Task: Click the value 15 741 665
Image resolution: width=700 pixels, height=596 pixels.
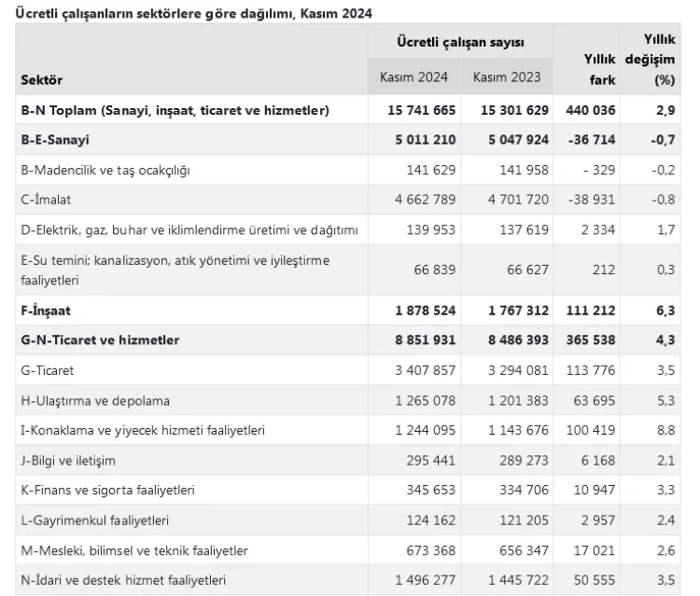Action: point(422,110)
